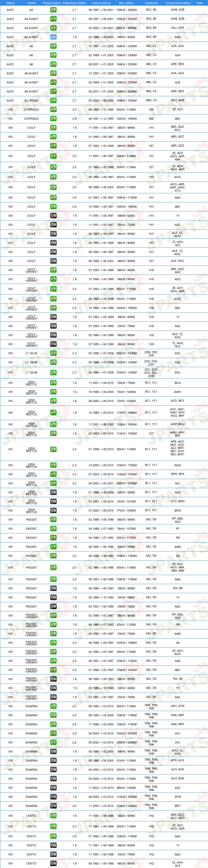Click the 2DB, 2DE, 2DK body cell
208x868 pixels.
click(x=151, y=353)
